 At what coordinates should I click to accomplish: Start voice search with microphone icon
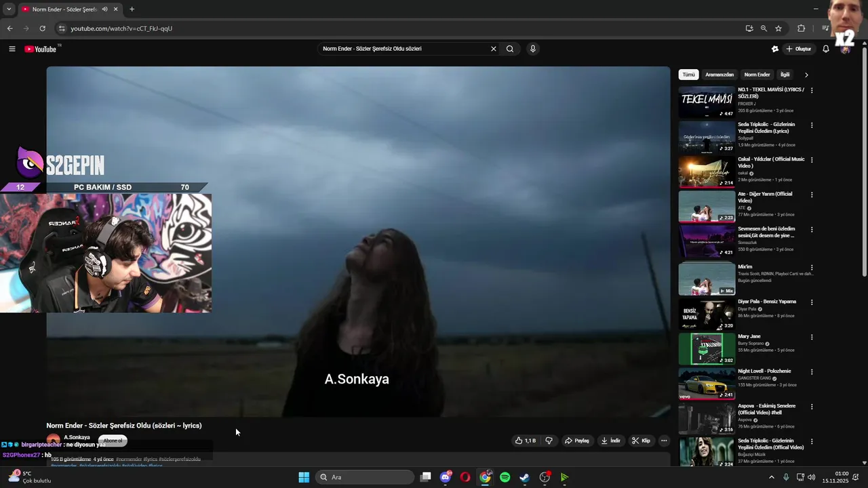tap(533, 49)
